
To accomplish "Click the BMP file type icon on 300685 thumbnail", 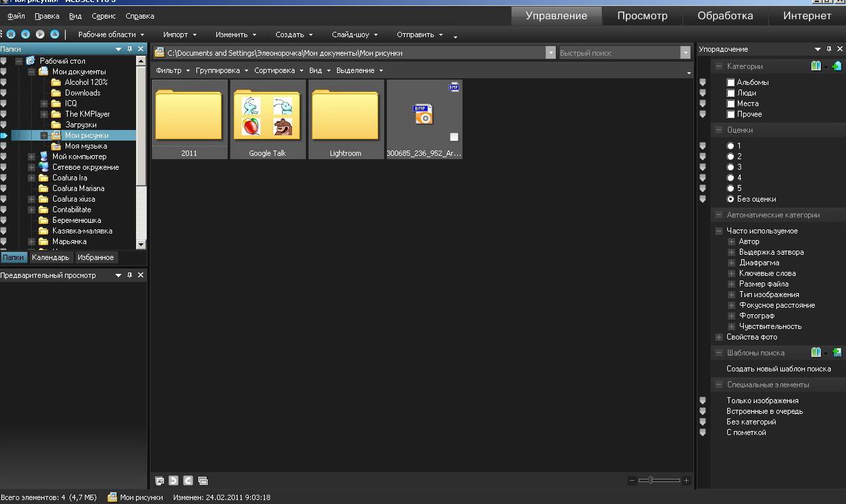I will (454, 87).
